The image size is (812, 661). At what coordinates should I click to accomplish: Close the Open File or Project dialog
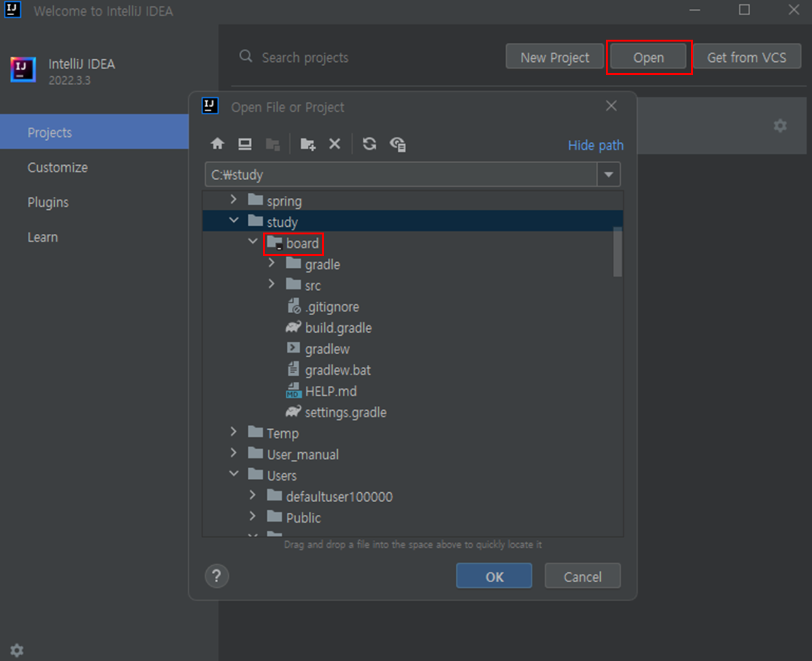pos(612,106)
